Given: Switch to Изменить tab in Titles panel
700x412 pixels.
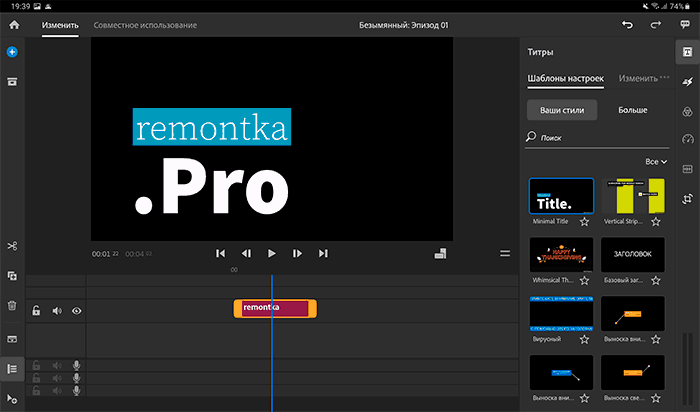Looking at the screenshot, I should 638,79.
